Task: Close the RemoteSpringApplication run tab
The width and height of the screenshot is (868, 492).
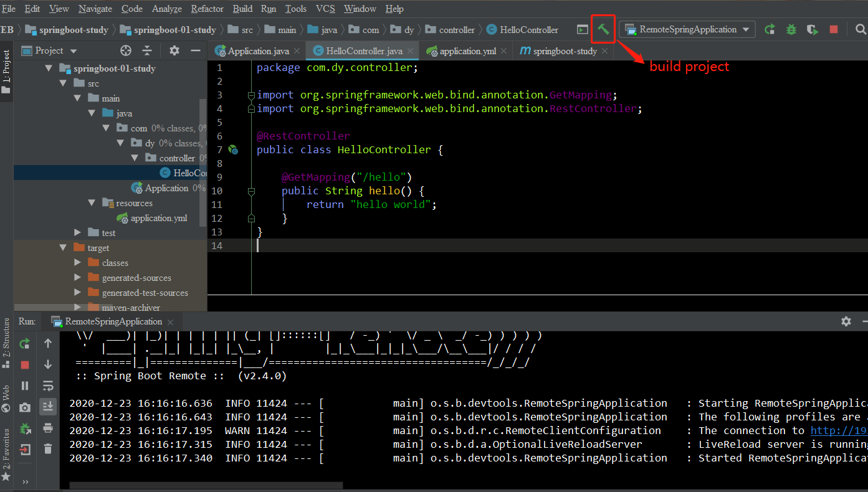Action: tap(170, 321)
